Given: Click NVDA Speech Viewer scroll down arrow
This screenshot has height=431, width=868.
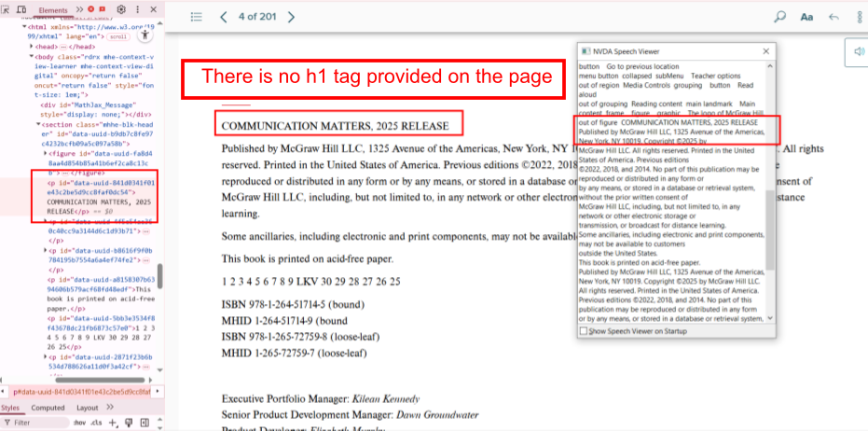Looking at the screenshot, I should tap(770, 318).
